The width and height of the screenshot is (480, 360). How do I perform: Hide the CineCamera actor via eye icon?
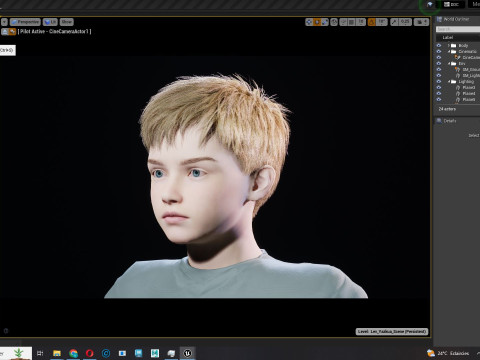[439, 57]
